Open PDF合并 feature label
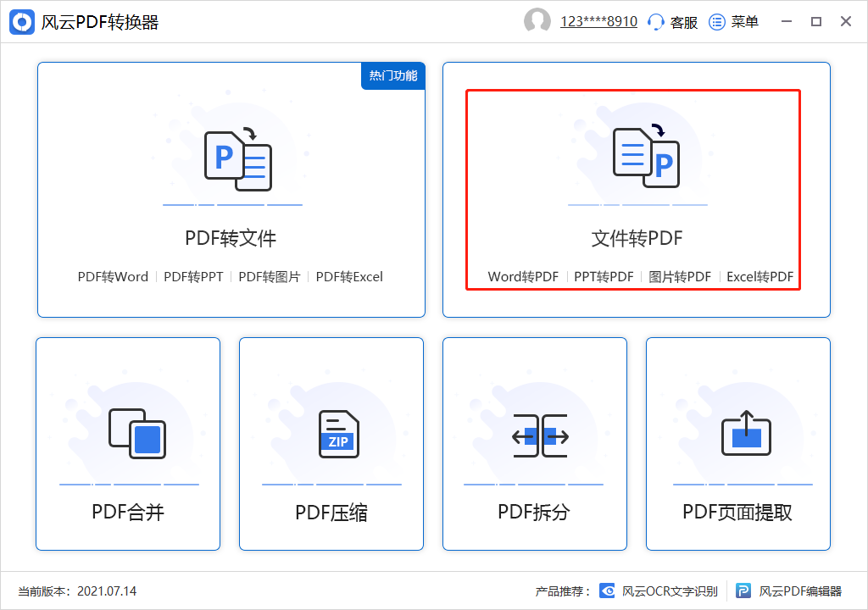 coord(128,512)
